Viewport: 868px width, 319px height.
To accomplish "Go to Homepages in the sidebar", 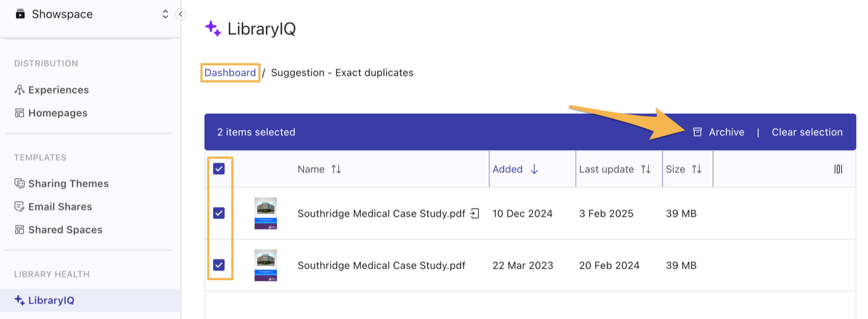I will coord(57,113).
